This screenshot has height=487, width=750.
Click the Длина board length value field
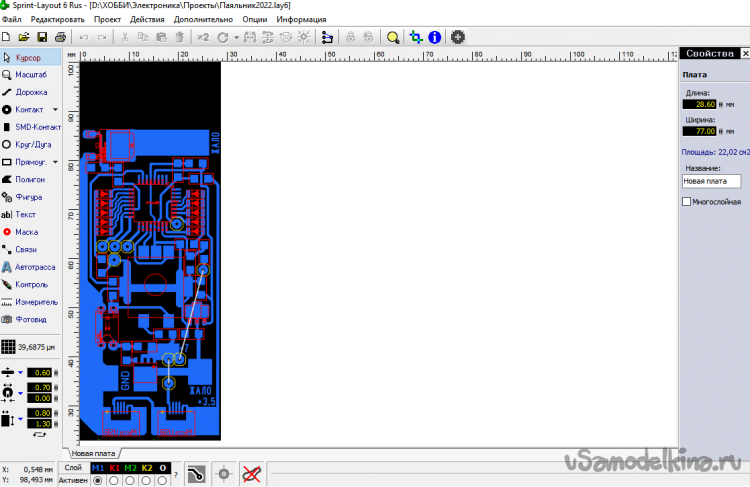[699, 104]
